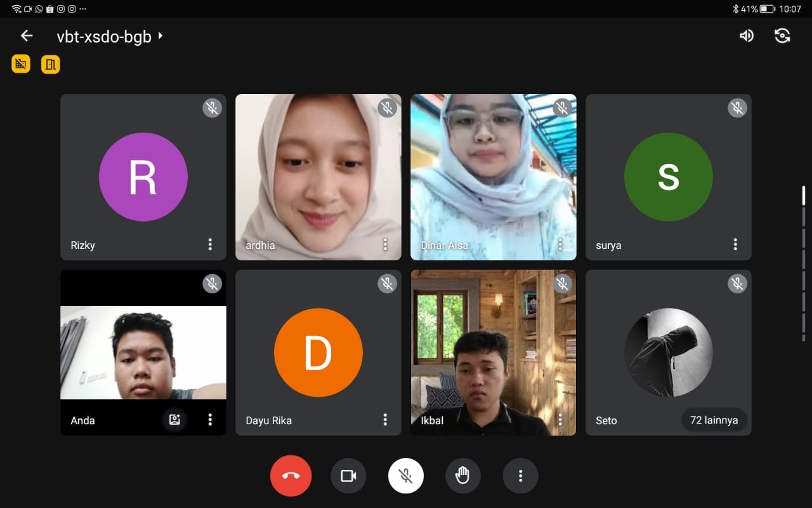Click the scroll indicator on right edge
Viewport: 812px width, 508px height.
pyautogui.click(x=803, y=196)
